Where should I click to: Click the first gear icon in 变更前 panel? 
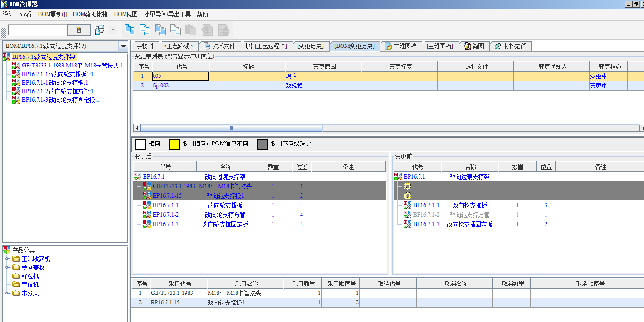click(407, 186)
